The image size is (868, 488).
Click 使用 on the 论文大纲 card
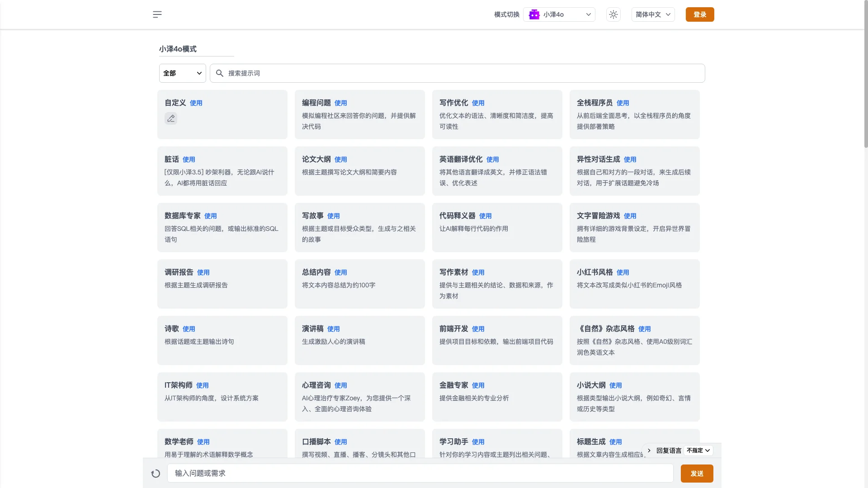pyautogui.click(x=340, y=160)
